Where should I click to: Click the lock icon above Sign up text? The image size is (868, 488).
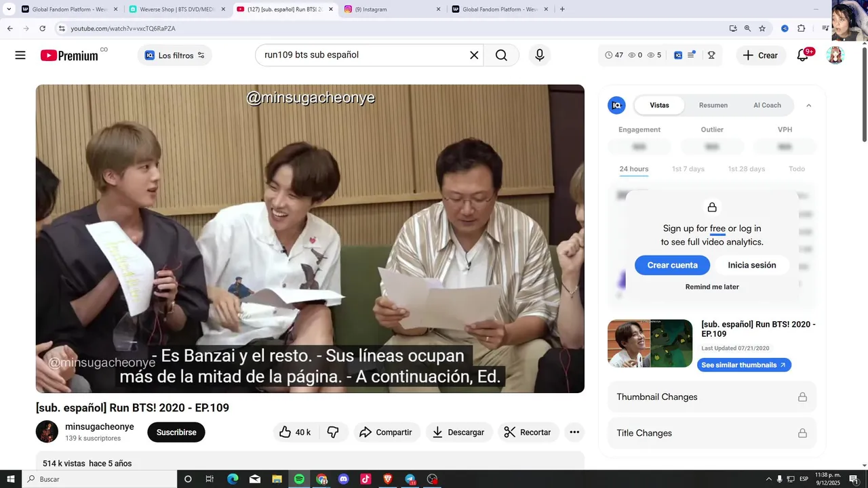[x=712, y=207]
